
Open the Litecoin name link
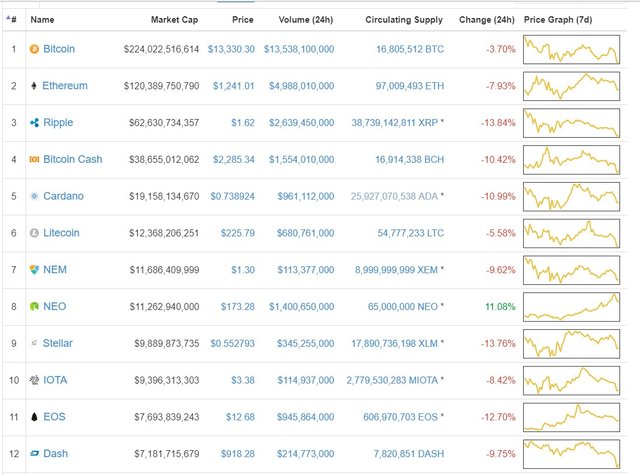point(61,233)
